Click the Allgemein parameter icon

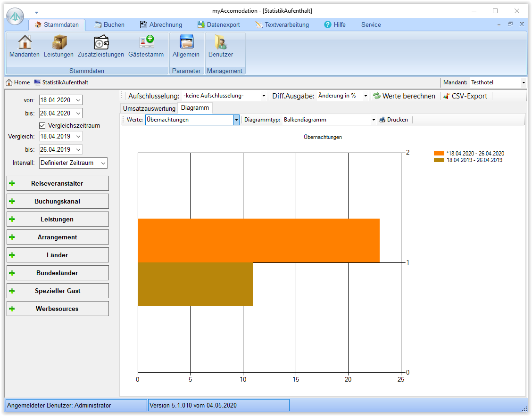coord(186,42)
